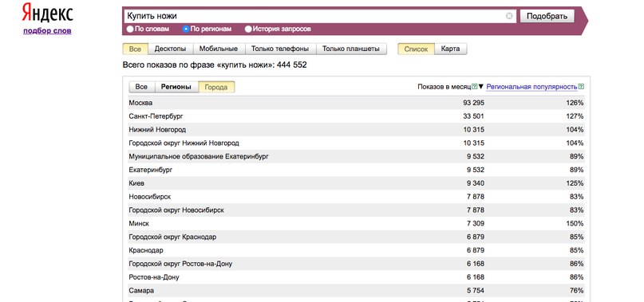This screenshot has height=302, width=644.
Task: Click the Подобрать button
Action: 547,16
